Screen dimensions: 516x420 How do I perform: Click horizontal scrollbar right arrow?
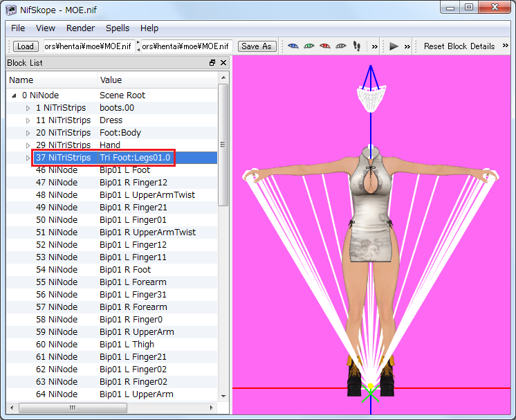point(211,408)
